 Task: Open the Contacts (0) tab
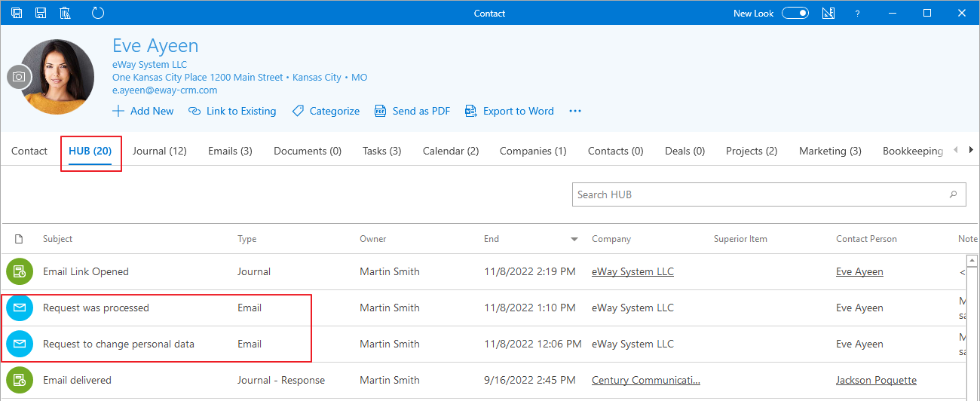coord(616,151)
